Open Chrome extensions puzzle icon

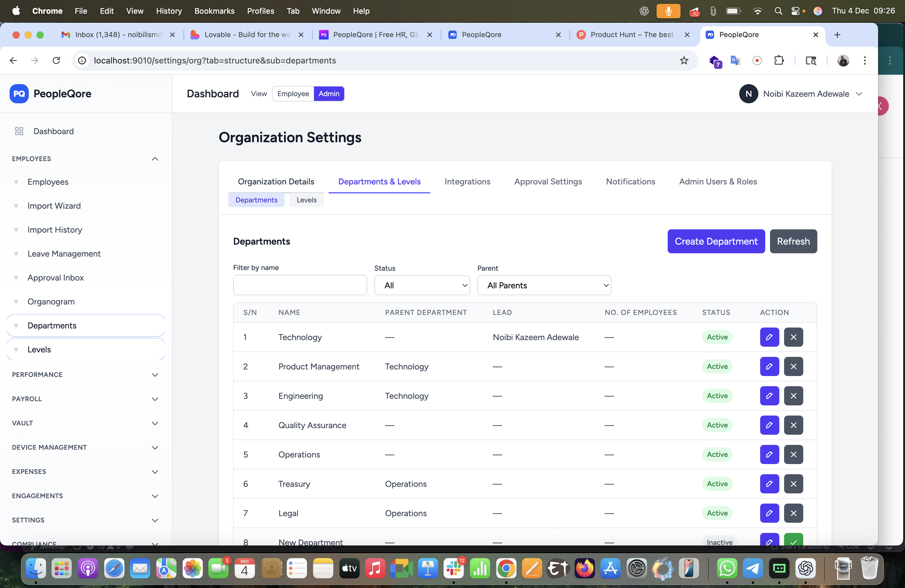[x=779, y=60]
